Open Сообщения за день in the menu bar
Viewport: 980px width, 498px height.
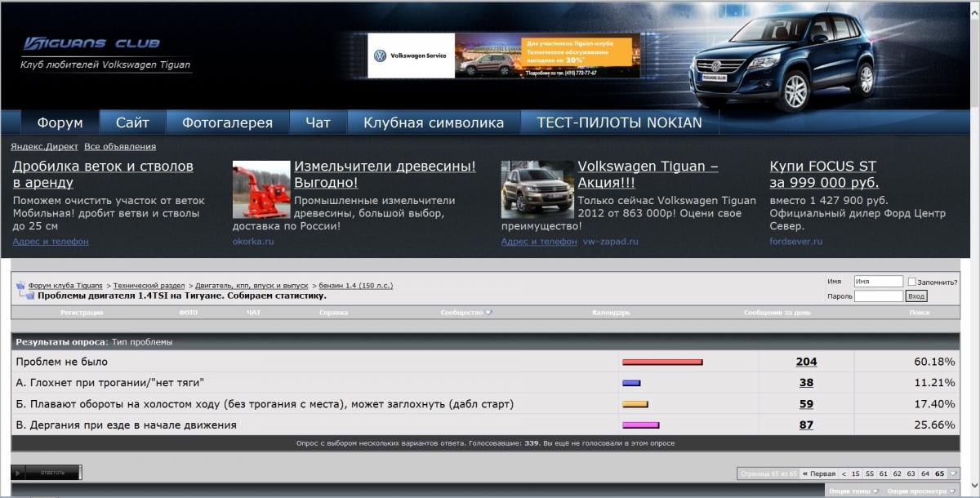[777, 313]
